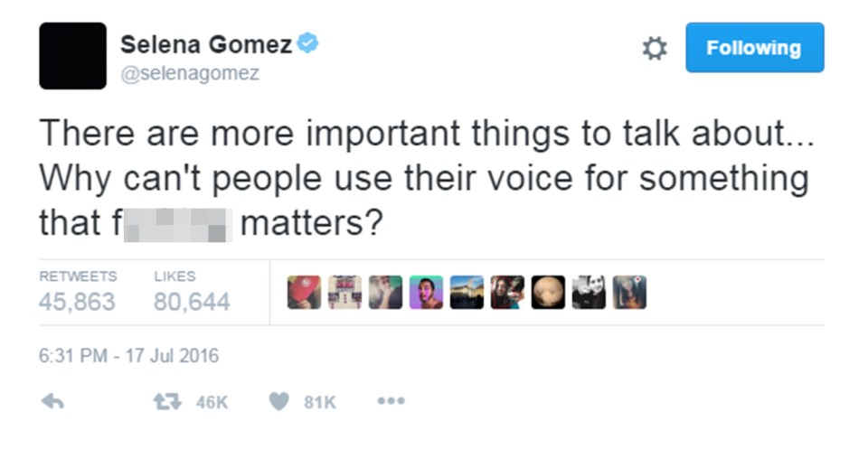The height and width of the screenshot is (449, 868).
Task: Open the 6:31 PM - 17 Jul 2016 timestamp
Action: (x=129, y=356)
